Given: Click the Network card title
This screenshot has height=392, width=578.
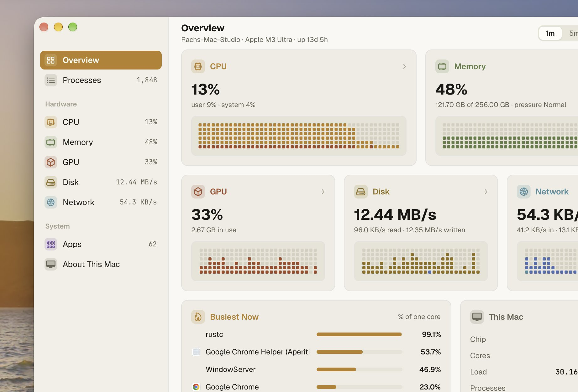Looking at the screenshot, I should pos(552,192).
